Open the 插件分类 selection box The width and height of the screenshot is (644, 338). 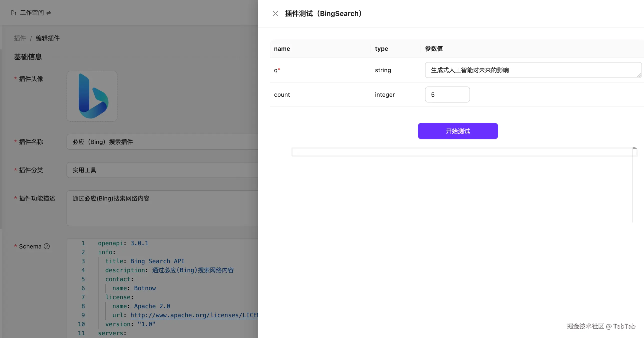pyautogui.click(x=162, y=170)
